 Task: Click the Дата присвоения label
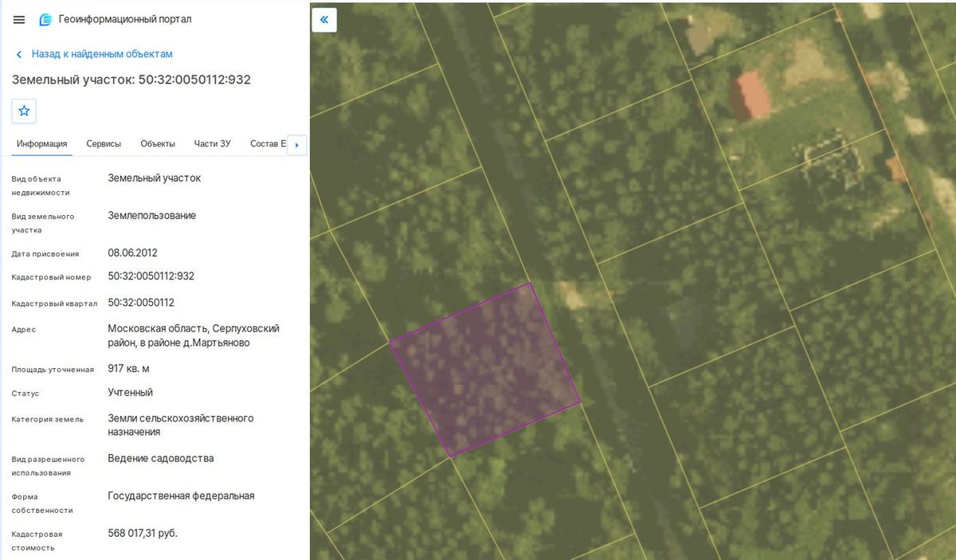[x=45, y=254]
